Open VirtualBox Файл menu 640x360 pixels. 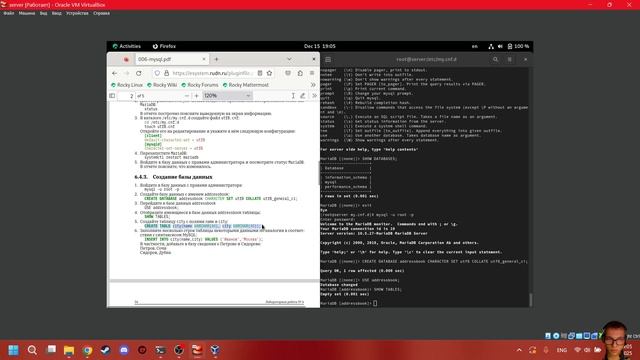coord(9,13)
